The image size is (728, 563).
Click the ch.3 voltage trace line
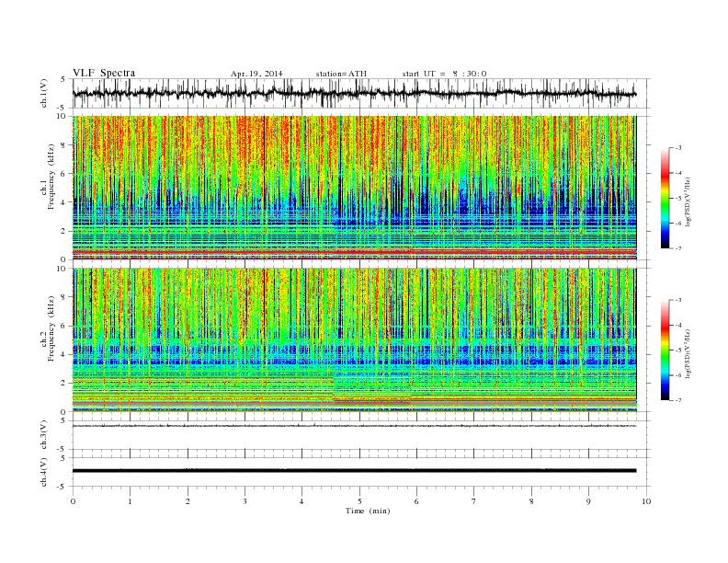tap(354, 426)
